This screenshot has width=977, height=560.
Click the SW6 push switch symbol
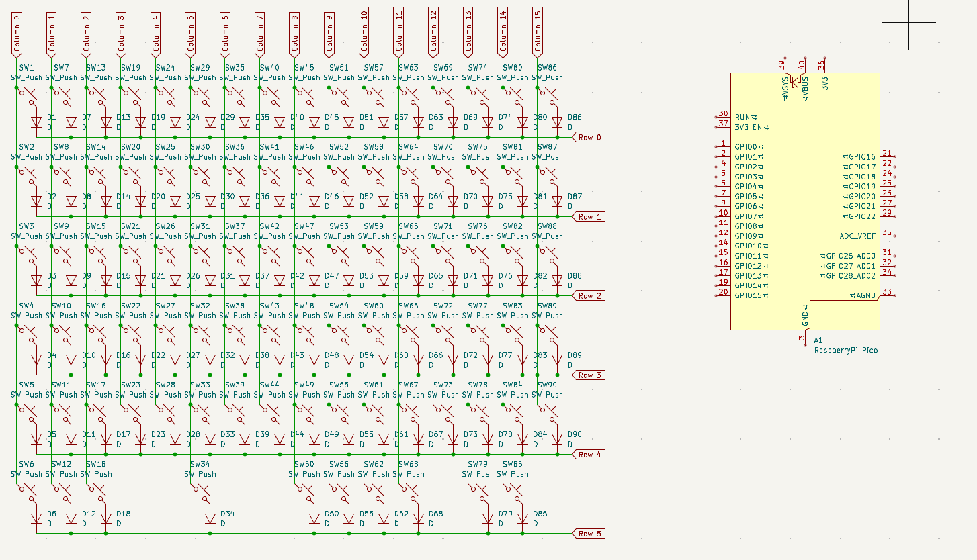27,494
